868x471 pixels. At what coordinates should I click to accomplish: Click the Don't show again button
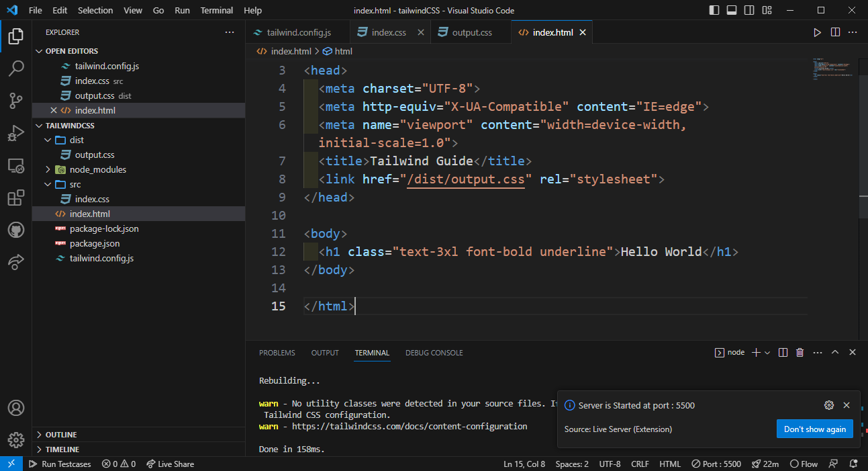point(814,429)
